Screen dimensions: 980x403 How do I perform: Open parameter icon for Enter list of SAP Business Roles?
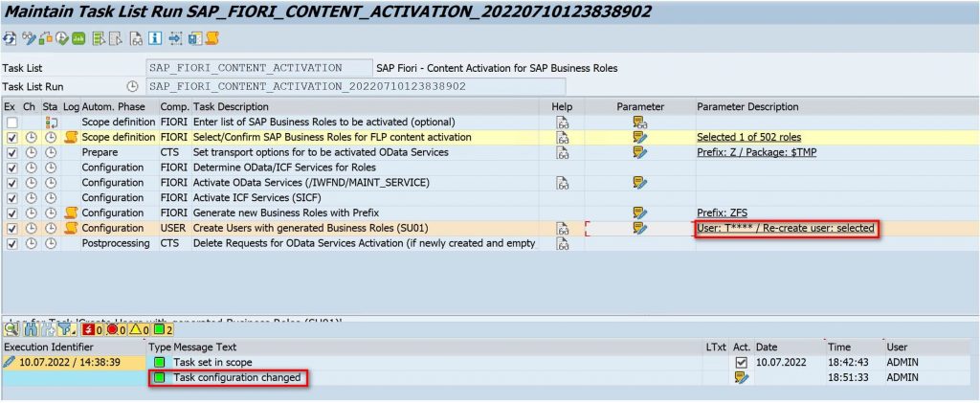[x=639, y=123]
